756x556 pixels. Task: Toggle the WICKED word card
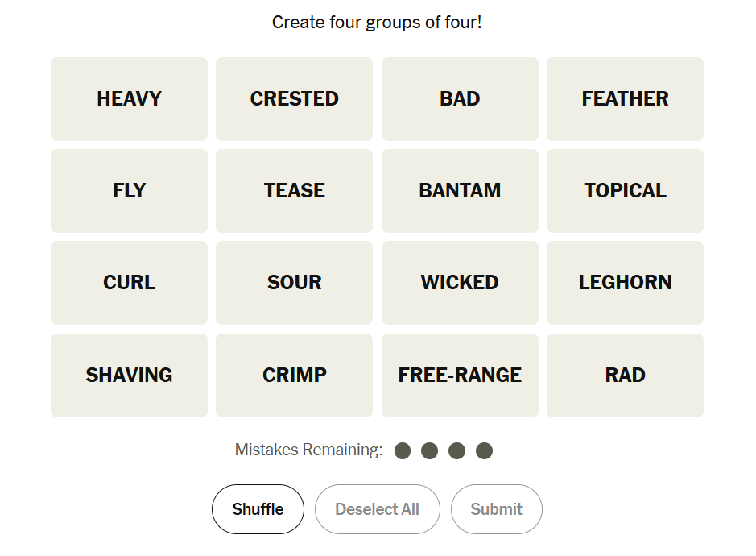(460, 283)
